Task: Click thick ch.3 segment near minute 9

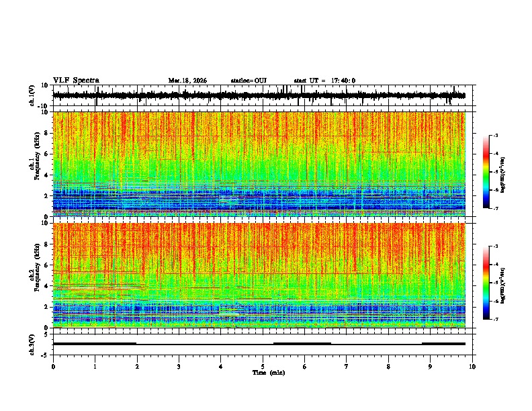Action: [443, 344]
